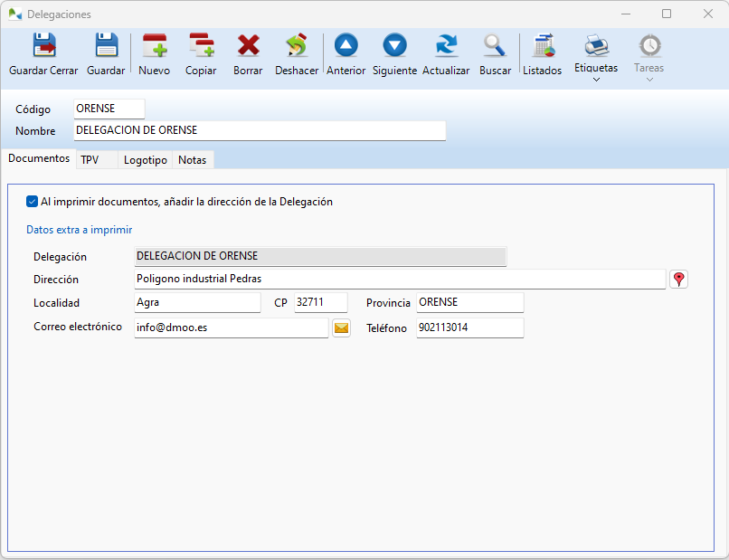This screenshot has width=729, height=560.
Task: Copy the record using Copiar
Action: (x=201, y=46)
